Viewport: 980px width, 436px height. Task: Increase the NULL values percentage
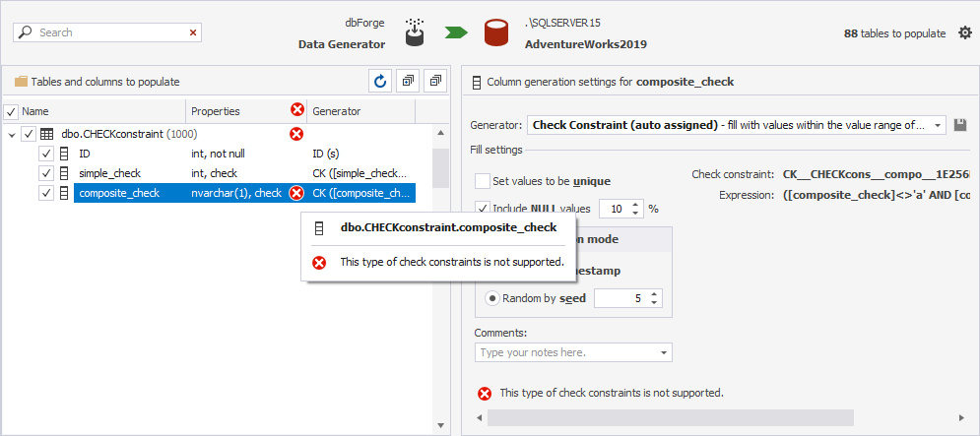point(635,205)
